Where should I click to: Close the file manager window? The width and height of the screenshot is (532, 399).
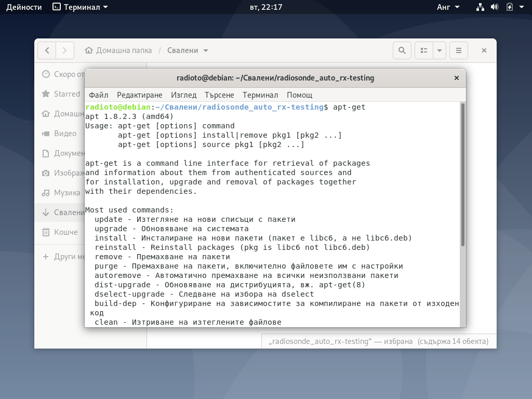coord(484,50)
